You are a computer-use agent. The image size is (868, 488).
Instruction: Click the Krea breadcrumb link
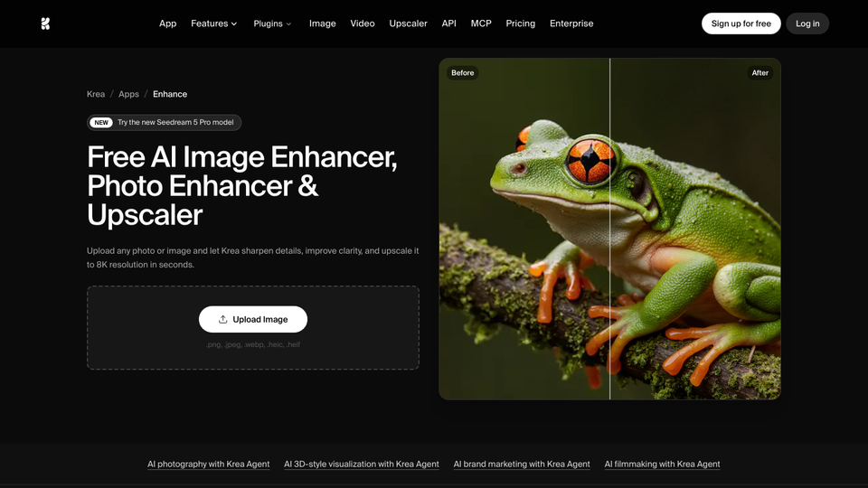[x=96, y=94]
